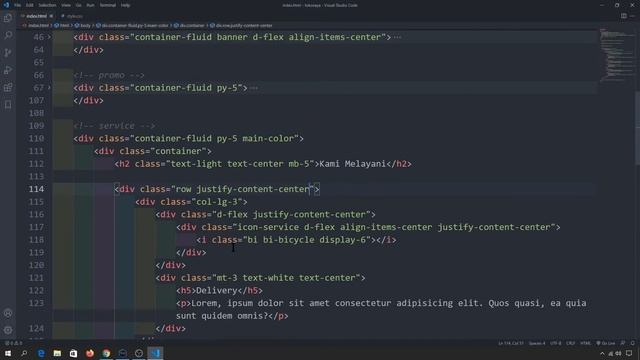Image resolution: width=640 pixels, height=360 pixels.
Task: Expand the folded div on line 46
Action: (49, 37)
